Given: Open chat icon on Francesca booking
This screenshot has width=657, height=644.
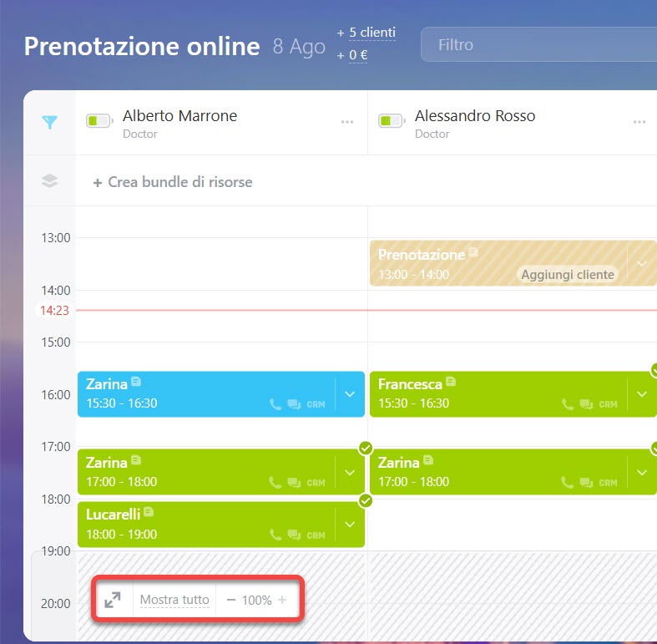Looking at the screenshot, I should (586, 404).
